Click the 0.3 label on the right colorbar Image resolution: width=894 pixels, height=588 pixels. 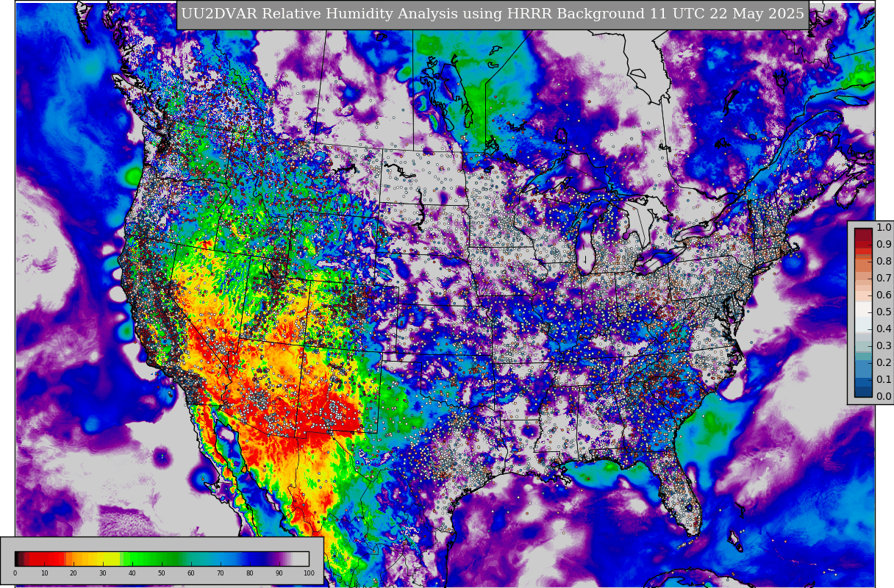(x=884, y=346)
